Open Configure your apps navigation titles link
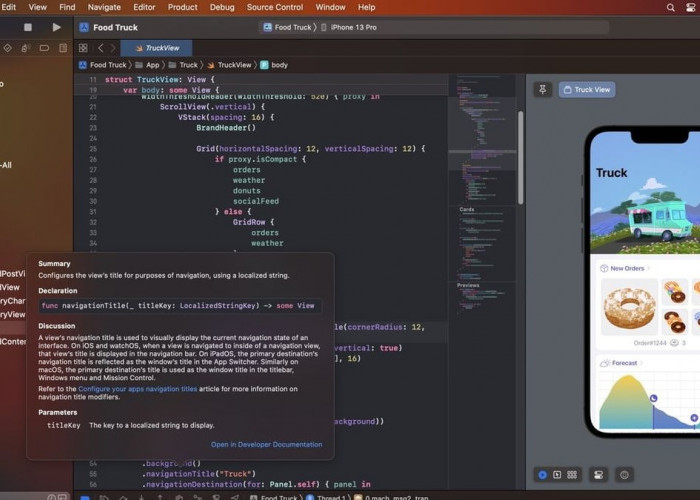The width and height of the screenshot is (700, 500). 138,389
